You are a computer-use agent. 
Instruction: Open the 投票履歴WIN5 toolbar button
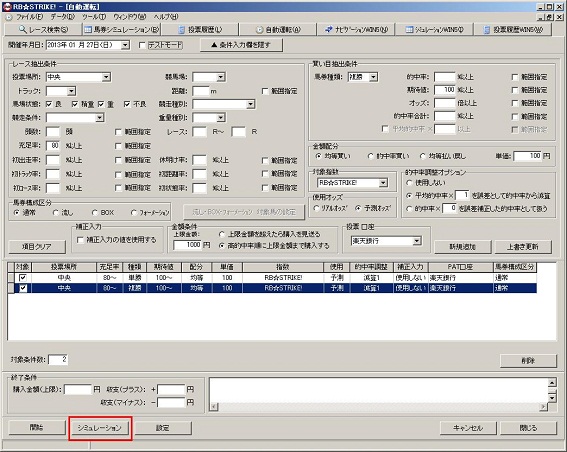tap(513, 30)
